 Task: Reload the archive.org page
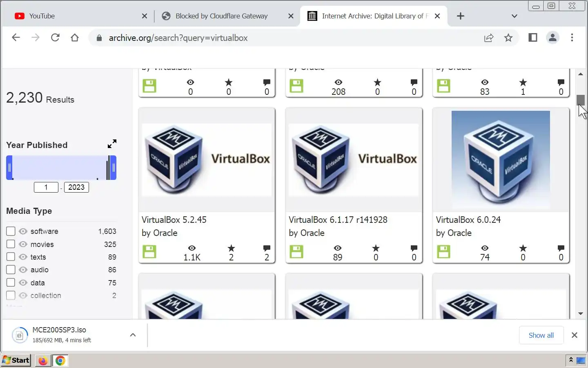[x=55, y=38]
